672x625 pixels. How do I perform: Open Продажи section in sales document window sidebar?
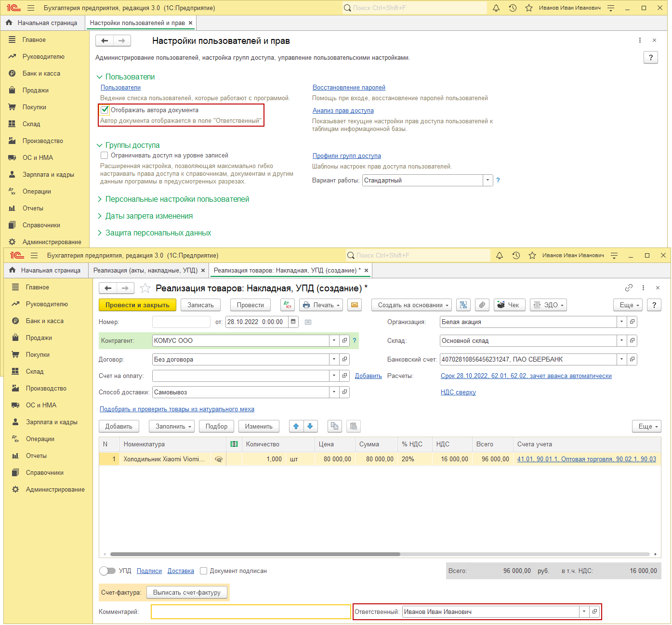tap(39, 338)
